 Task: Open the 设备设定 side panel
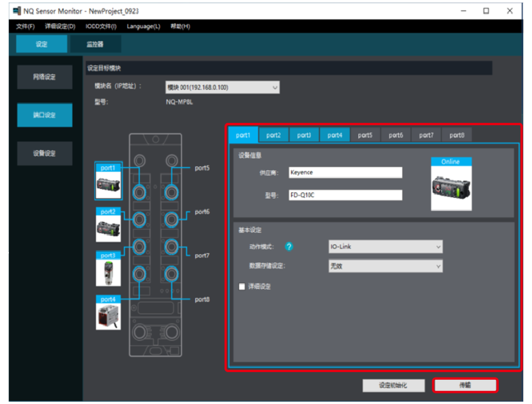(x=44, y=154)
